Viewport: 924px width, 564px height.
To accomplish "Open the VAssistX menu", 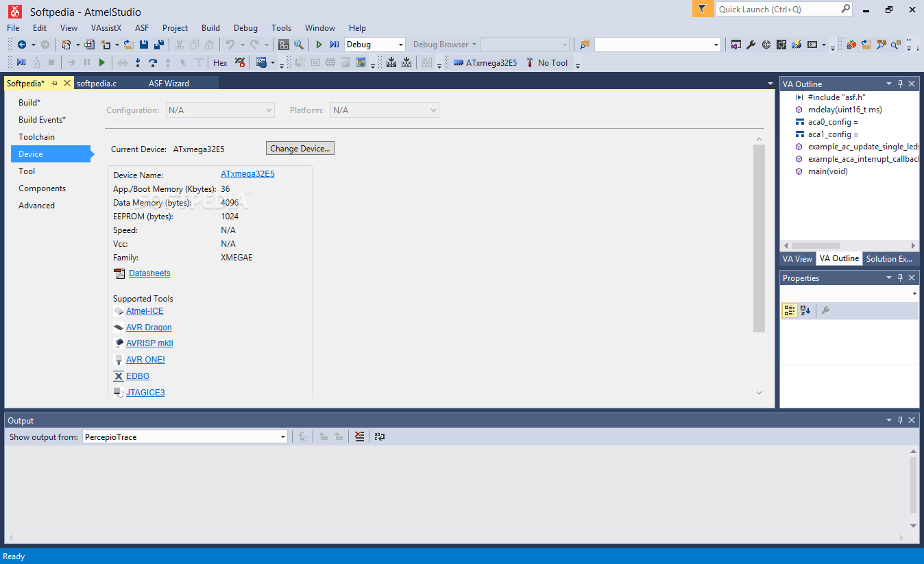I will (106, 28).
